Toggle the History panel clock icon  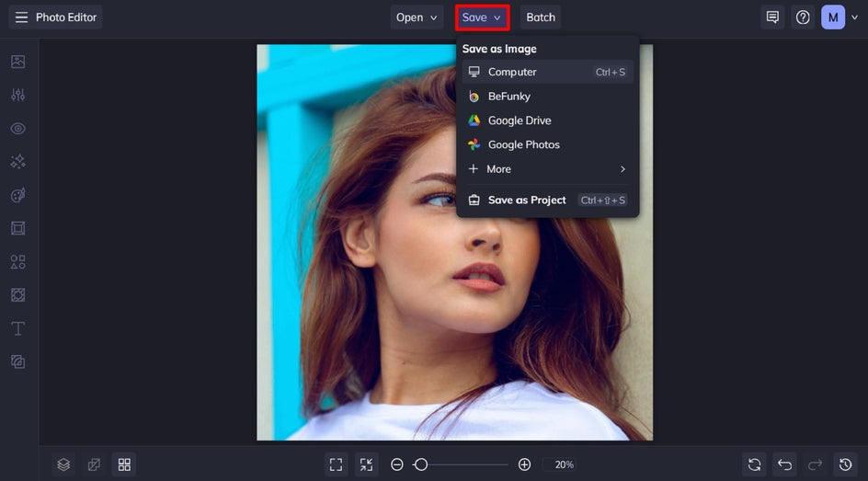point(845,464)
